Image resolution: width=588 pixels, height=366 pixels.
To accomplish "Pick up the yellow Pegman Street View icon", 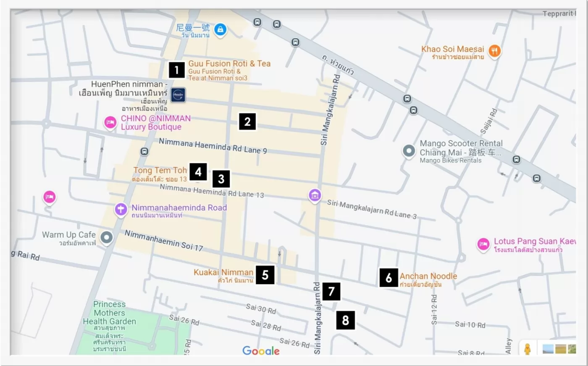I will (x=527, y=349).
